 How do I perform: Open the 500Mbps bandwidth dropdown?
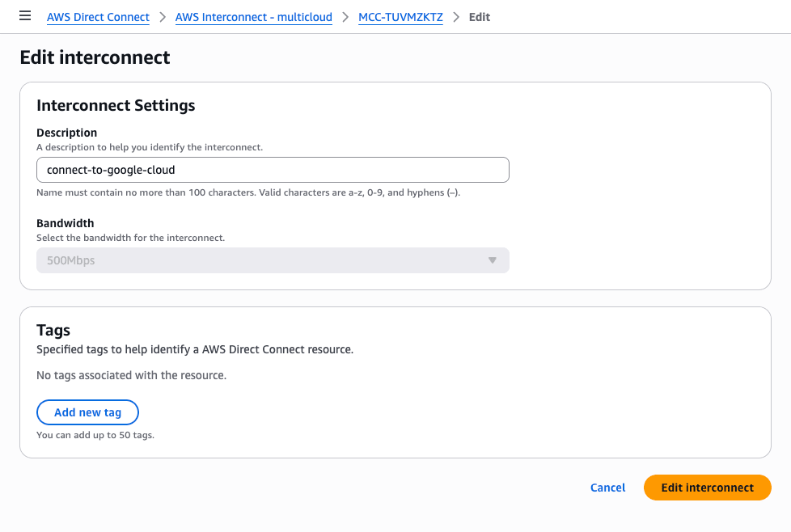(x=273, y=260)
